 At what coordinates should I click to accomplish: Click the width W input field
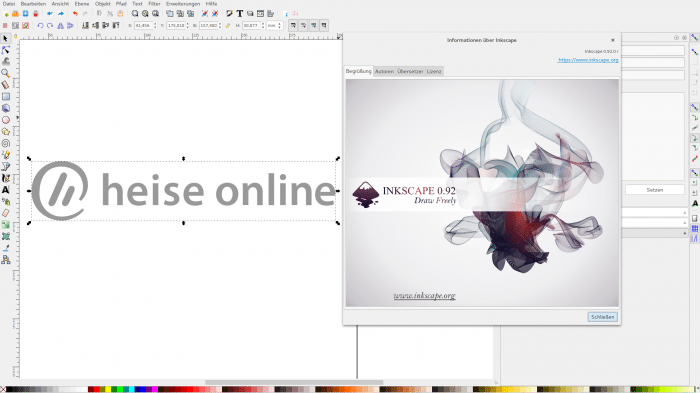(x=209, y=25)
